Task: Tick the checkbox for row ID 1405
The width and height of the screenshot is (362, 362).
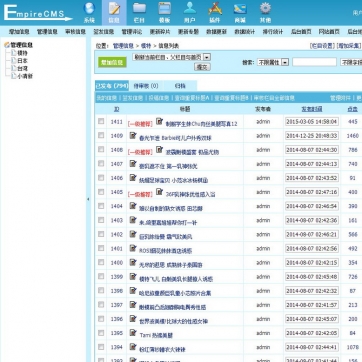Action: 101,192
